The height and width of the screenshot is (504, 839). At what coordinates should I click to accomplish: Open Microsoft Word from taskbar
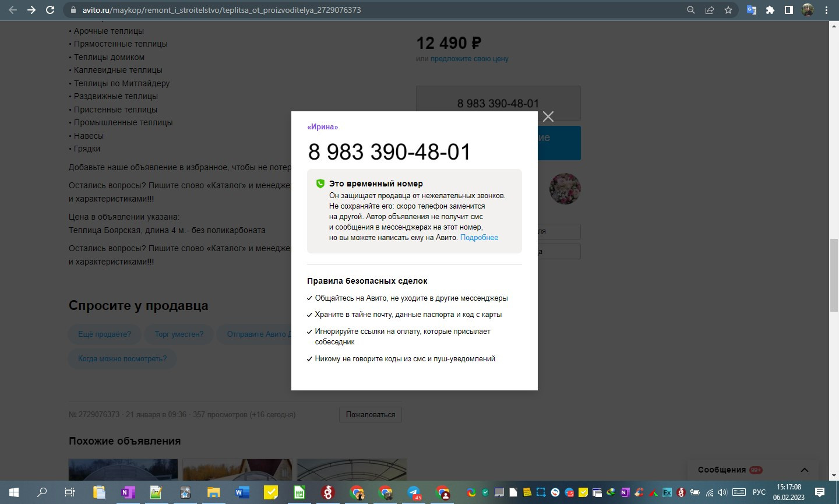click(x=242, y=492)
